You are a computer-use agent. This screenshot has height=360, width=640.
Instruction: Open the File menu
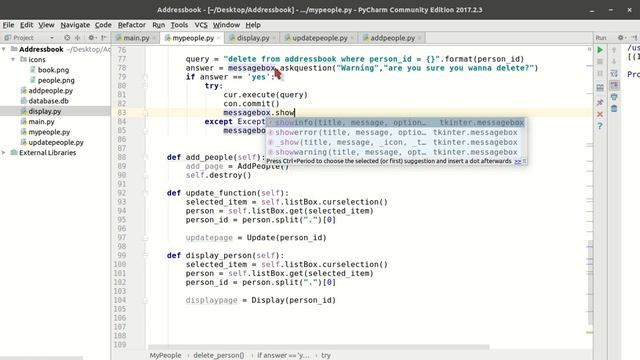click(8, 25)
